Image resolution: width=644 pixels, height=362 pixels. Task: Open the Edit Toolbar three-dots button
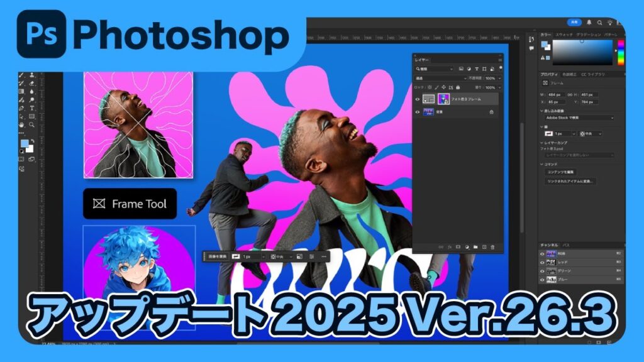(21, 133)
